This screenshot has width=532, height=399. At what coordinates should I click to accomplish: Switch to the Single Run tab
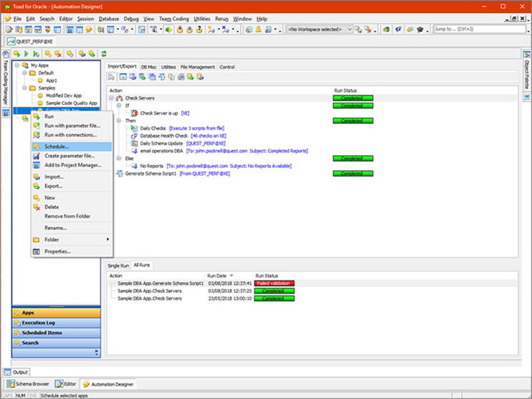(118, 266)
